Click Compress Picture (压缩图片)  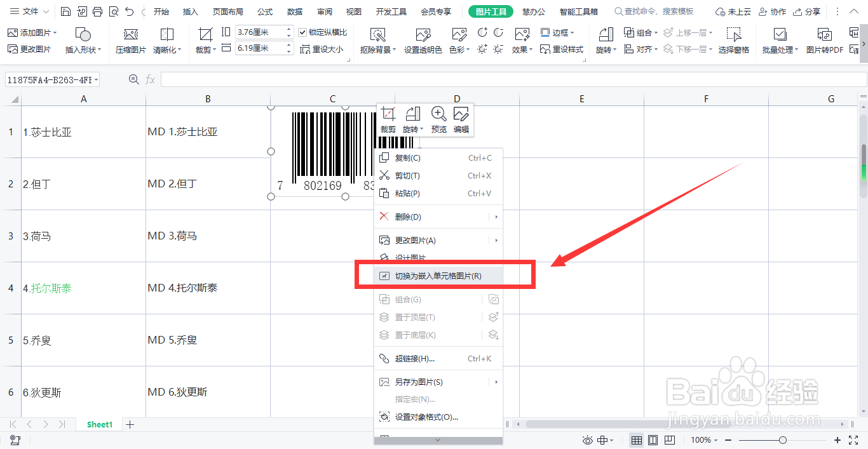tap(131, 41)
